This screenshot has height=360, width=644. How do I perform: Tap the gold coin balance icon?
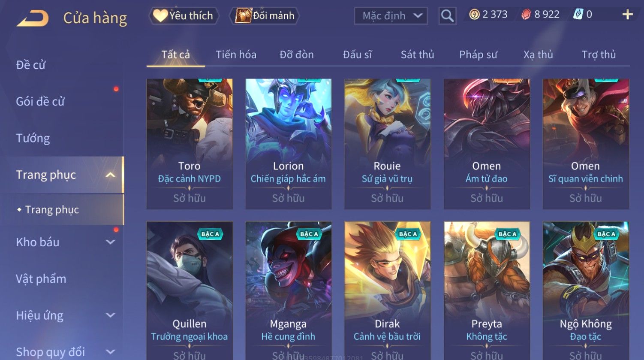[x=474, y=15]
